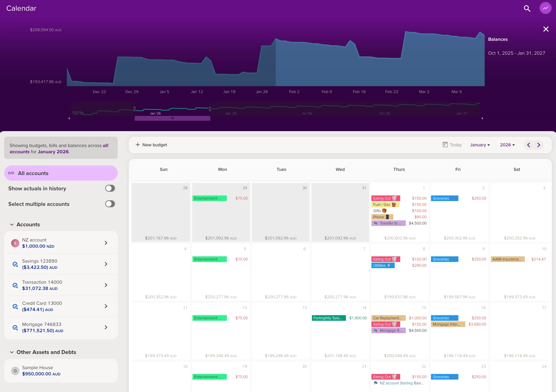Open Groceries budget on Jan 9
This screenshot has height=392, width=556.
coord(445,259)
